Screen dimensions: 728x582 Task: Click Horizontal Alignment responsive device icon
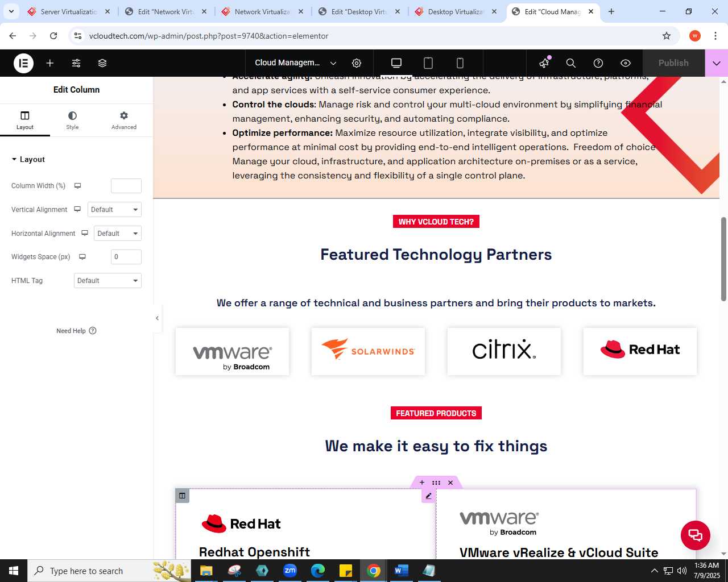point(85,234)
